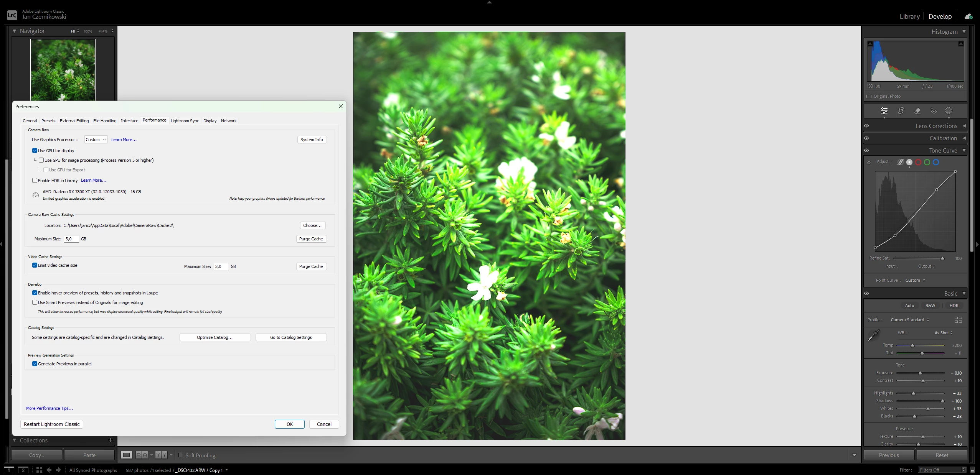The width and height of the screenshot is (980, 475).
Task: Switch to the File Handling tab
Action: click(x=105, y=121)
